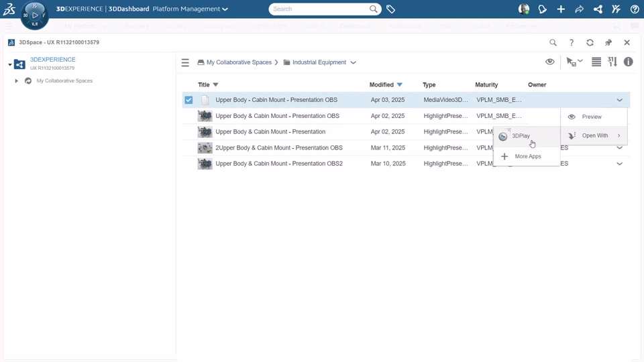Choose Preview in the context menu
Image resolution: width=644 pixels, height=362 pixels.
594,117
